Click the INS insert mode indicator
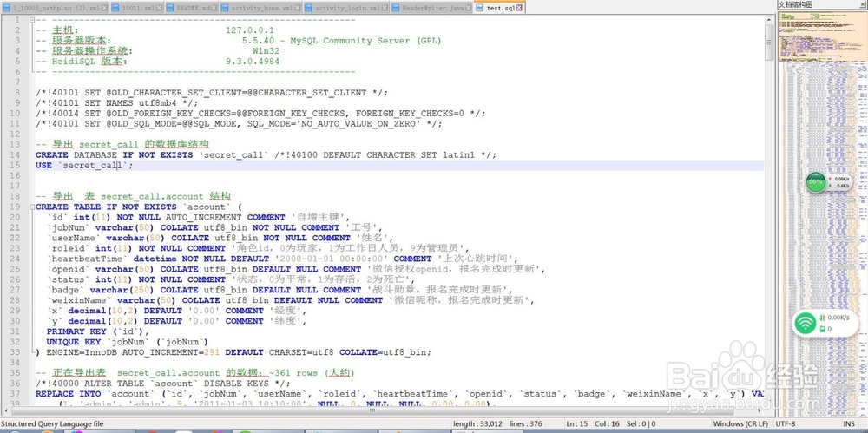 [x=849, y=423]
